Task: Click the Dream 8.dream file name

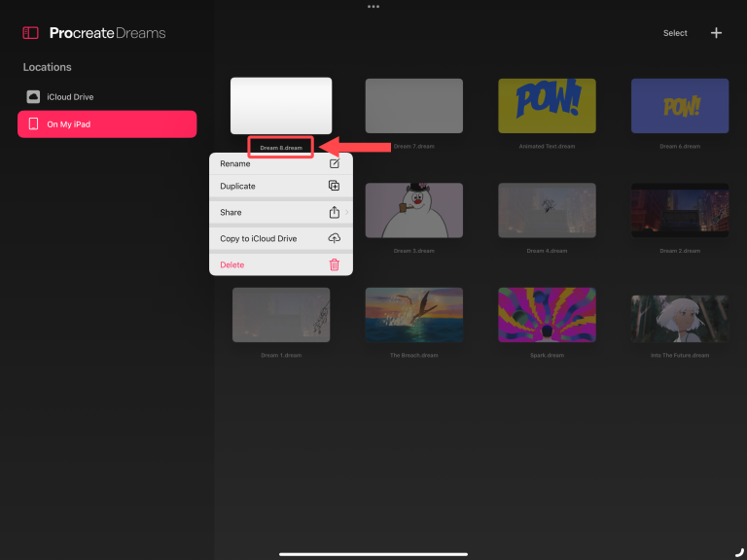Action: pos(281,148)
